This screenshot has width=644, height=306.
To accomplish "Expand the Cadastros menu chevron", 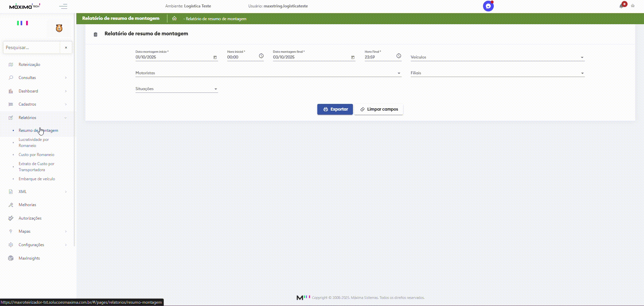I will coord(66,104).
